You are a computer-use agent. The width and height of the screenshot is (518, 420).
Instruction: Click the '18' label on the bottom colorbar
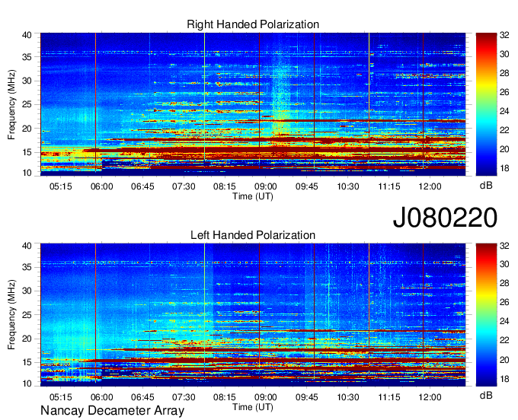[504, 379]
